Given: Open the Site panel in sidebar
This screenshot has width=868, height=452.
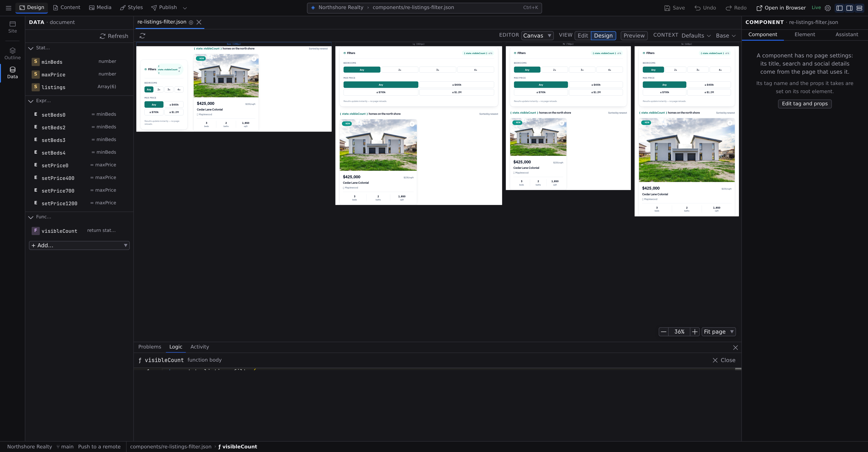Looking at the screenshot, I should pos(12,27).
